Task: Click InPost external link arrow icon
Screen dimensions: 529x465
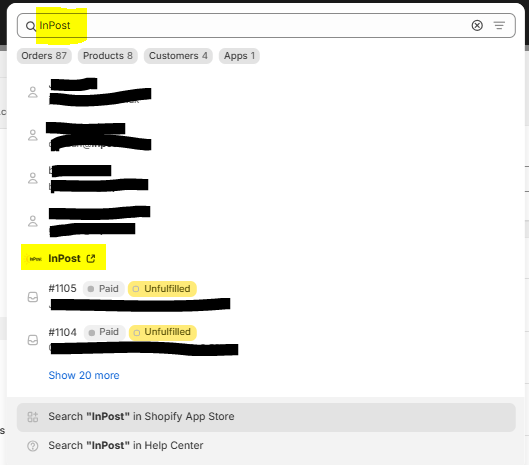Action: (91, 258)
